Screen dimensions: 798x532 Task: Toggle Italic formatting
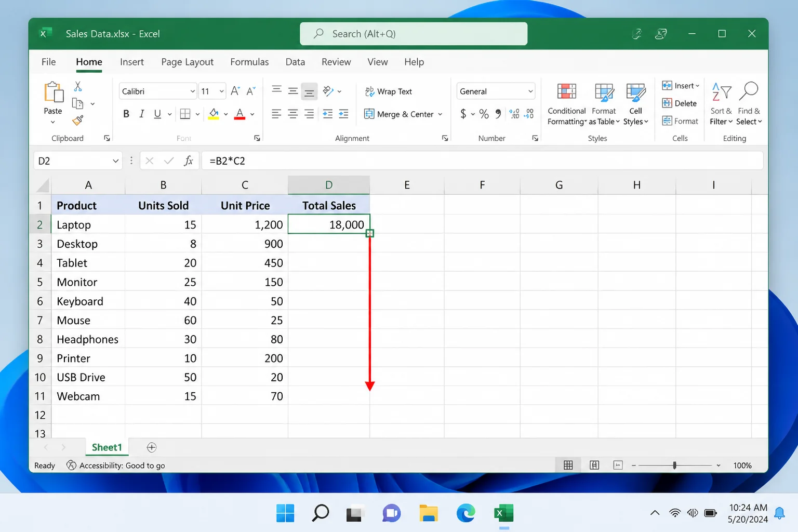point(141,114)
